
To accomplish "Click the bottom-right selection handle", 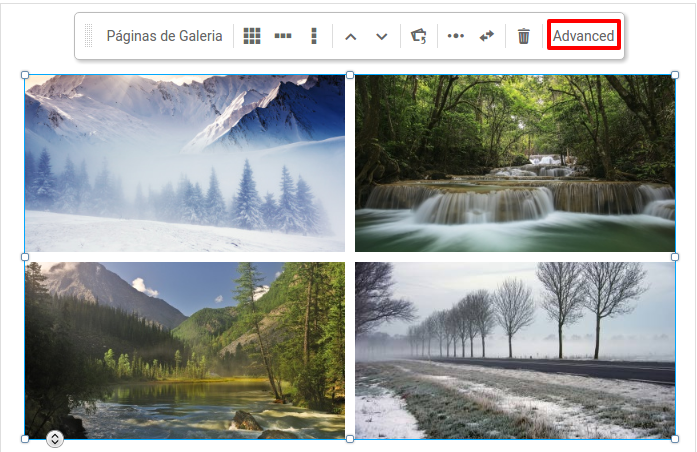I will click(675, 439).
